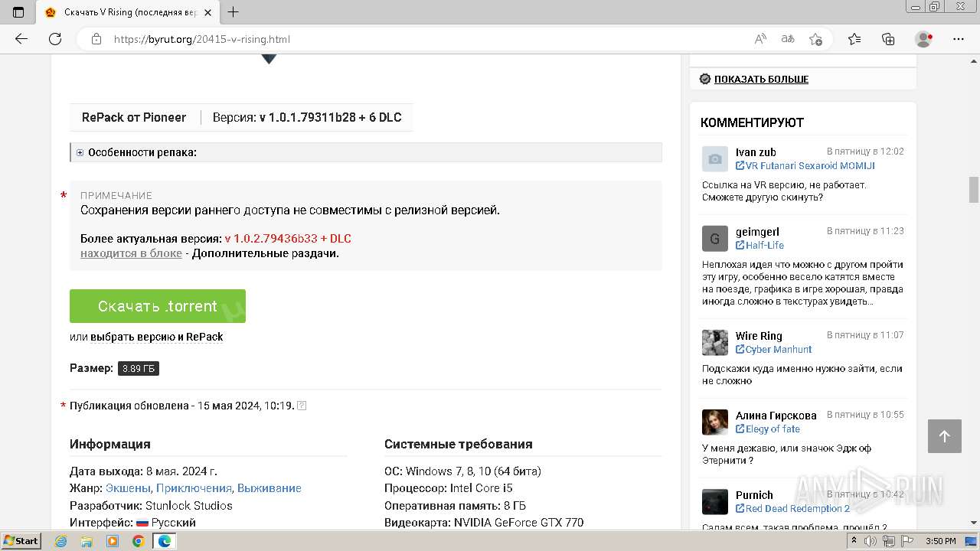Click geimgerl username

coord(757,231)
